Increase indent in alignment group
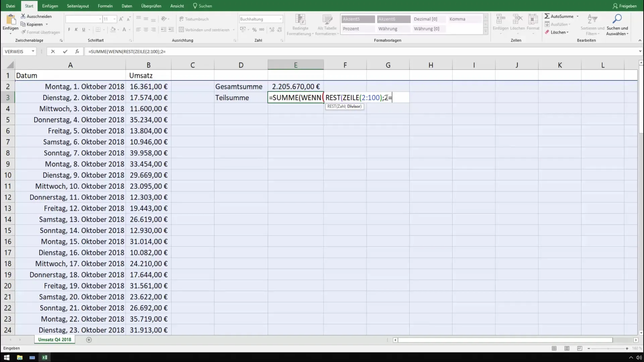This screenshot has height=362, width=644. 171,29
